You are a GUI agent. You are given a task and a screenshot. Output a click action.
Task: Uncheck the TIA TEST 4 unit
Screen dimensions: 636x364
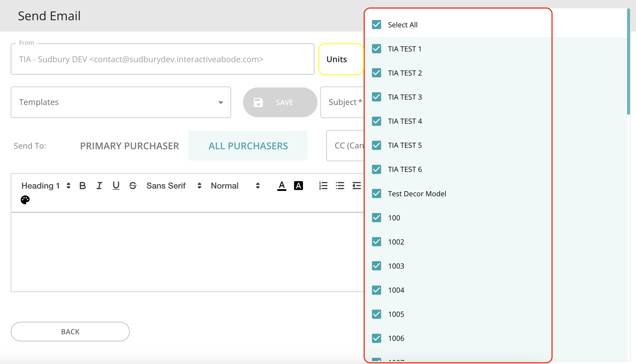(x=377, y=121)
